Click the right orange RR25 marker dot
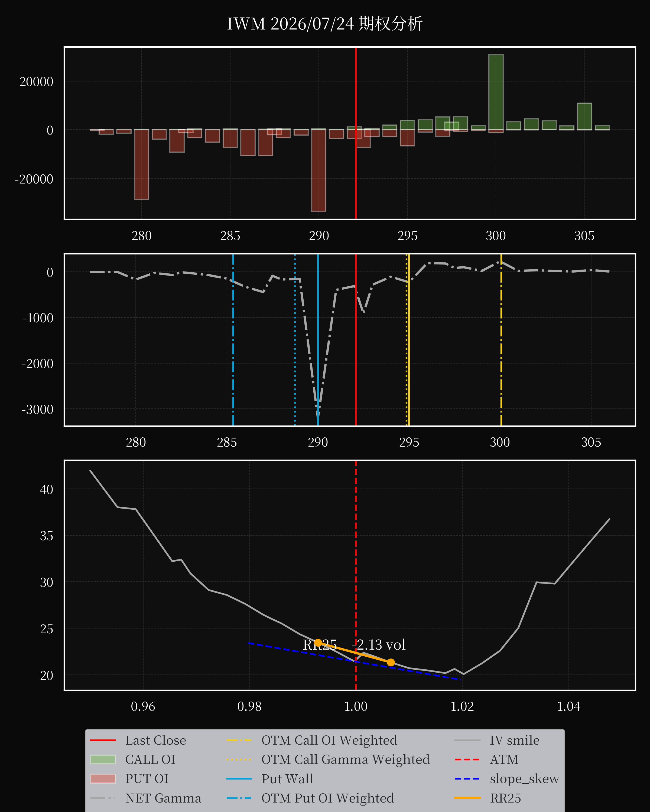Screen dimensions: 650x812 391,663
